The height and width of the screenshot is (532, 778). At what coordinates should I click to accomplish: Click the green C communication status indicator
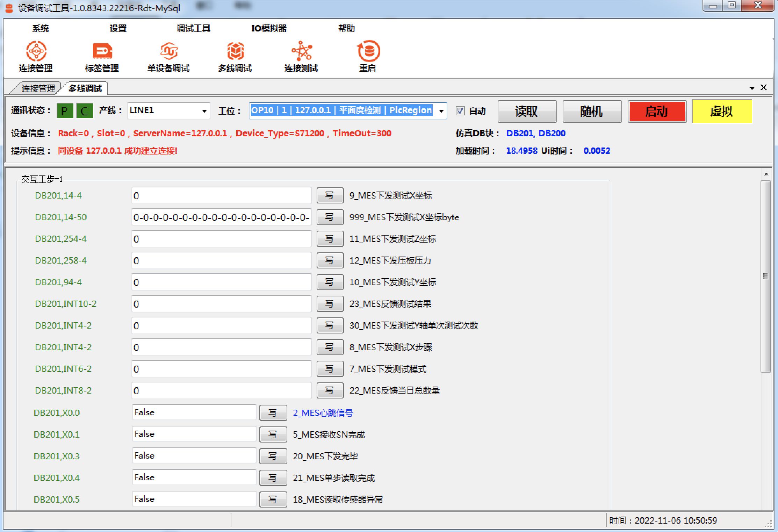click(85, 111)
